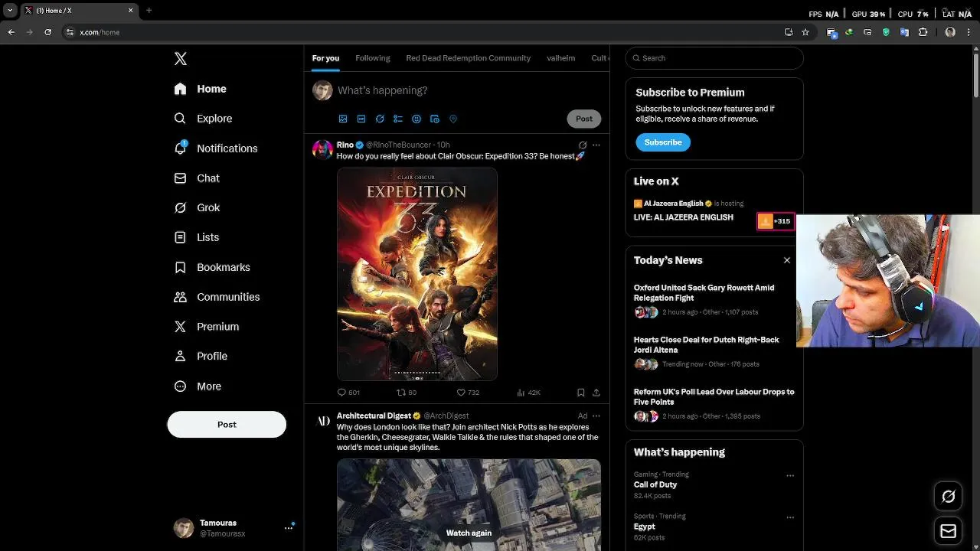Open more options on Rino's post
The height and width of the screenshot is (551, 980).
click(x=596, y=145)
